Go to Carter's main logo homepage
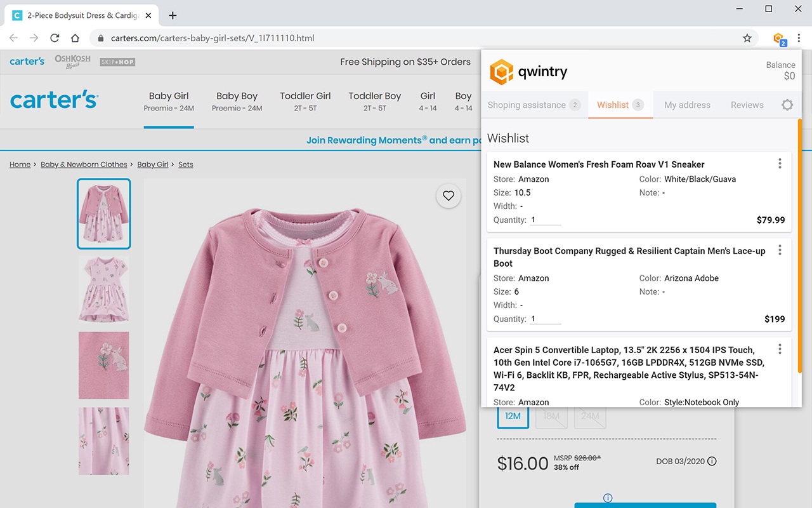 54,100
